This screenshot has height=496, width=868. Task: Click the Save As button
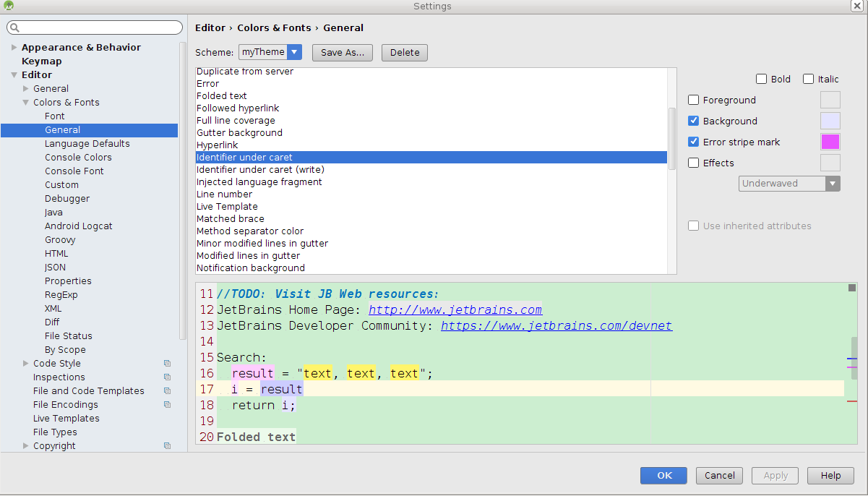(x=342, y=52)
